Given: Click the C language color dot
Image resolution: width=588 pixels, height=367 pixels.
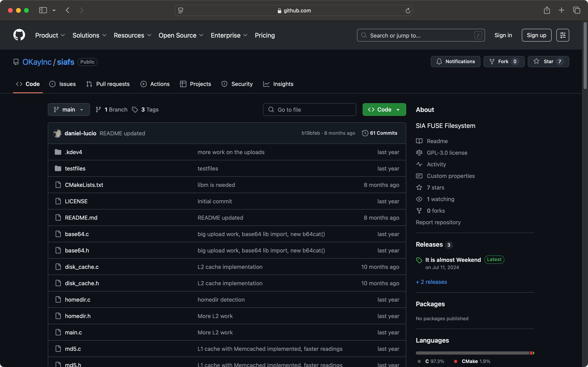Looking at the screenshot, I should pyautogui.click(x=419, y=361).
